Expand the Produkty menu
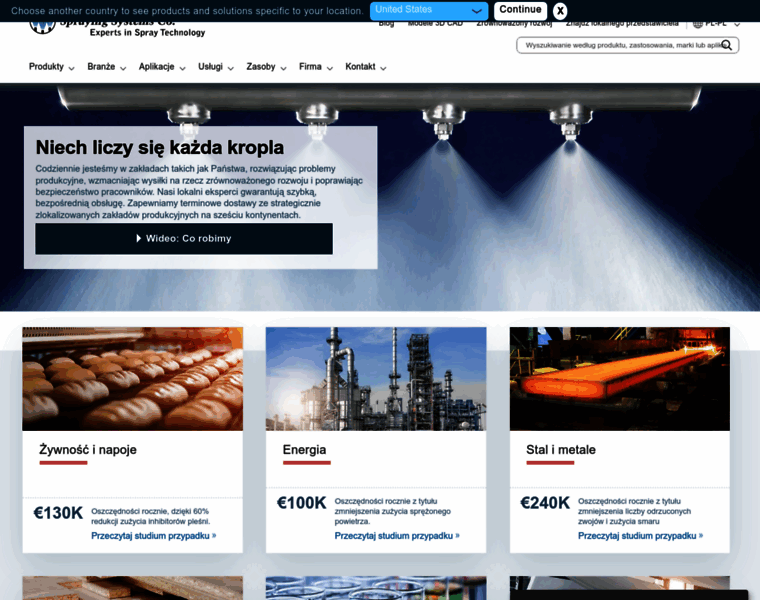The height and width of the screenshot is (600, 760). click(x=51, y=67)
